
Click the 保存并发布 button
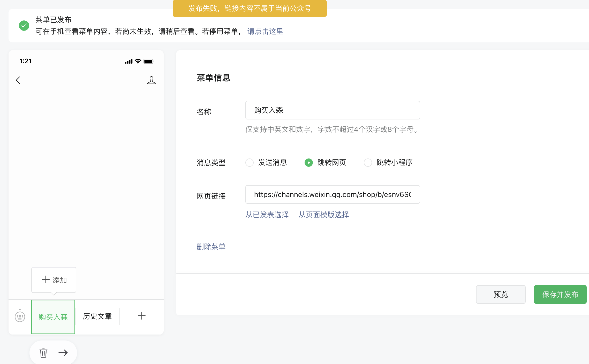560,294
